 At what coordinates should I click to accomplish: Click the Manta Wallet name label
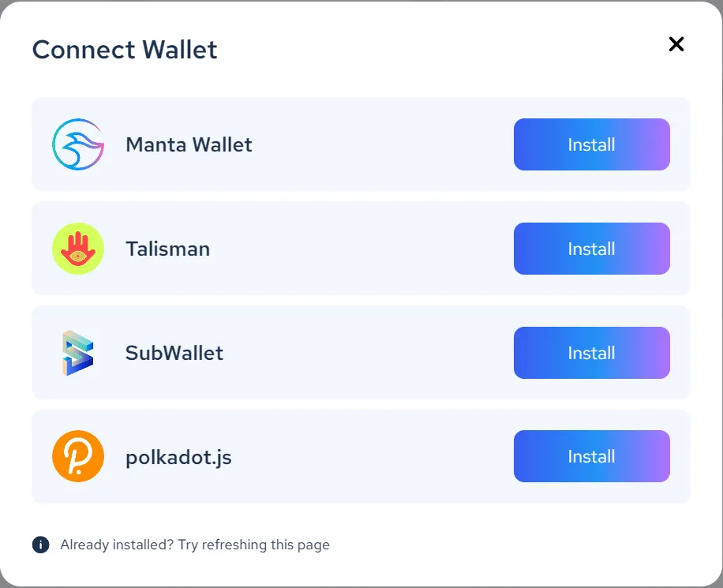(189, 144)
